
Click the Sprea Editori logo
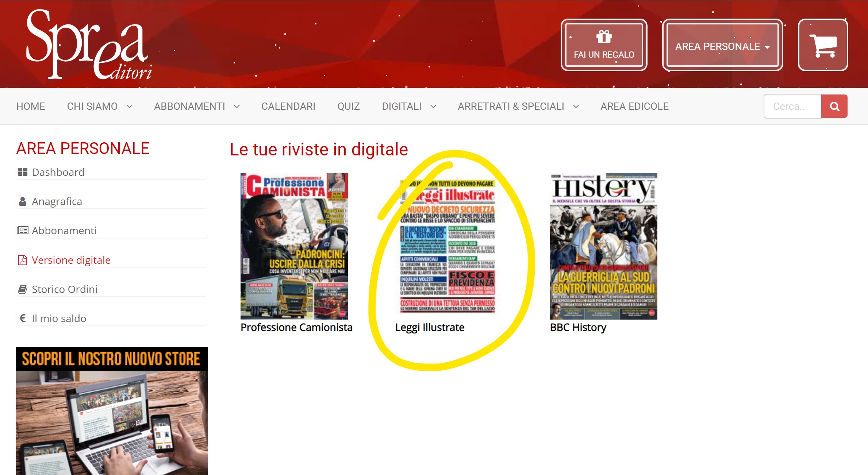click(89, 45)
